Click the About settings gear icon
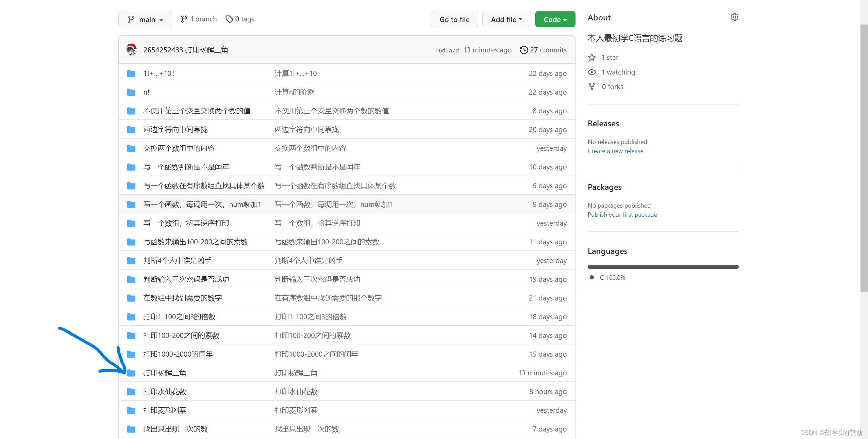This screenshot has height=439, width=868. click(734, 17)
